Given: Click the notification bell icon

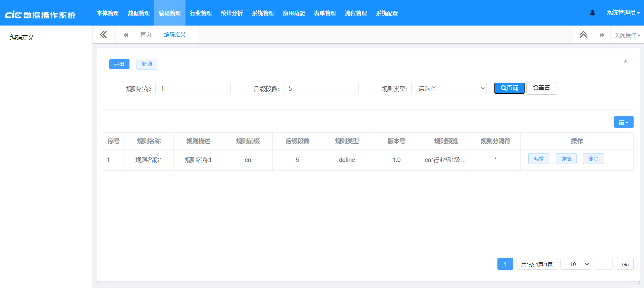Looking at the screenshot, I should pos(592,13).
